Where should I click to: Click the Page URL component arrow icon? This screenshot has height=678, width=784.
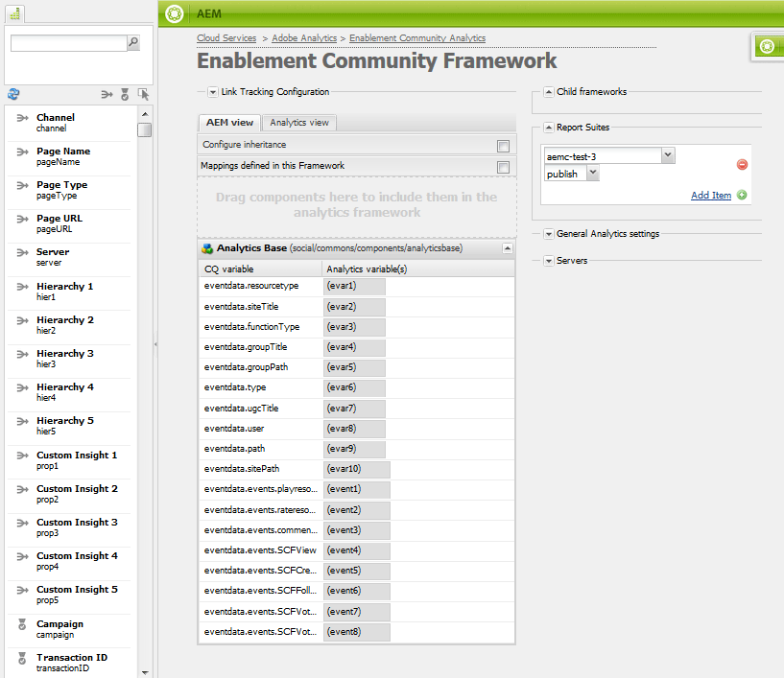pyautogui.click(x=22, y=219)
